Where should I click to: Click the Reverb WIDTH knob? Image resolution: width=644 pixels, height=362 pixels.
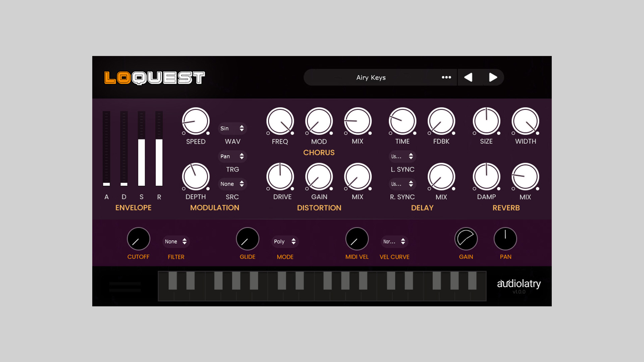525,121
